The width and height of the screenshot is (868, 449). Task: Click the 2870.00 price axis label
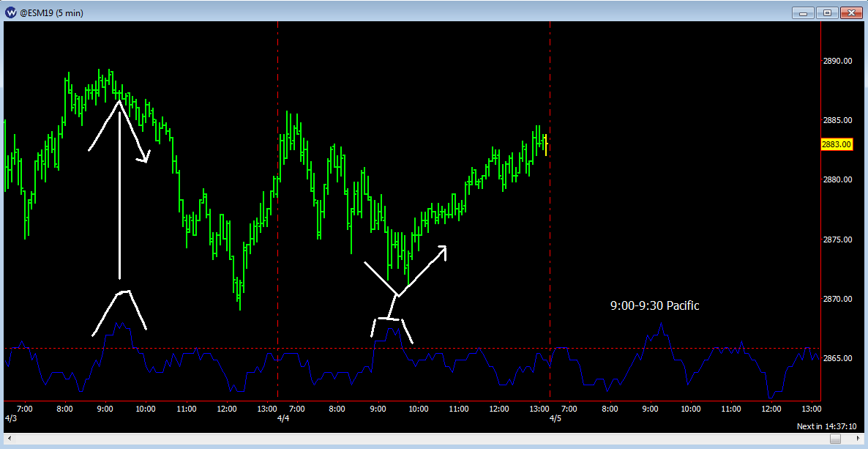[837, 299]
